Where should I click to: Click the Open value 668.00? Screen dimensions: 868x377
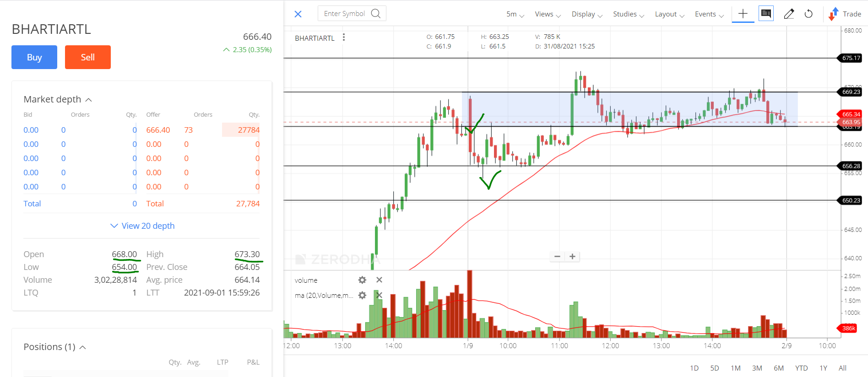[125, 254]
